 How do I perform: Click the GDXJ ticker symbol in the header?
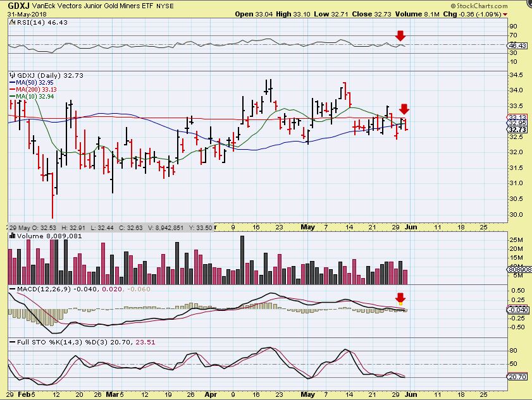18,6
